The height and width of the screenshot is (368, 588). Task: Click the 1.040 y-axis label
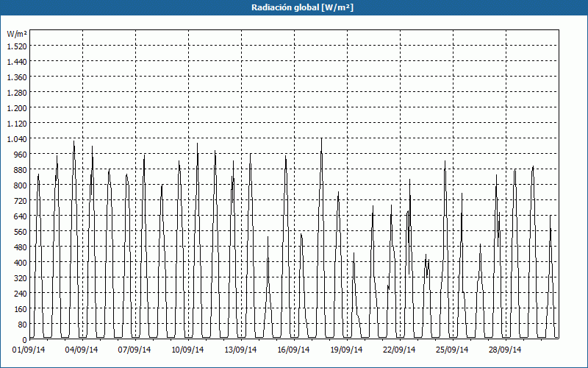point(17,139)
